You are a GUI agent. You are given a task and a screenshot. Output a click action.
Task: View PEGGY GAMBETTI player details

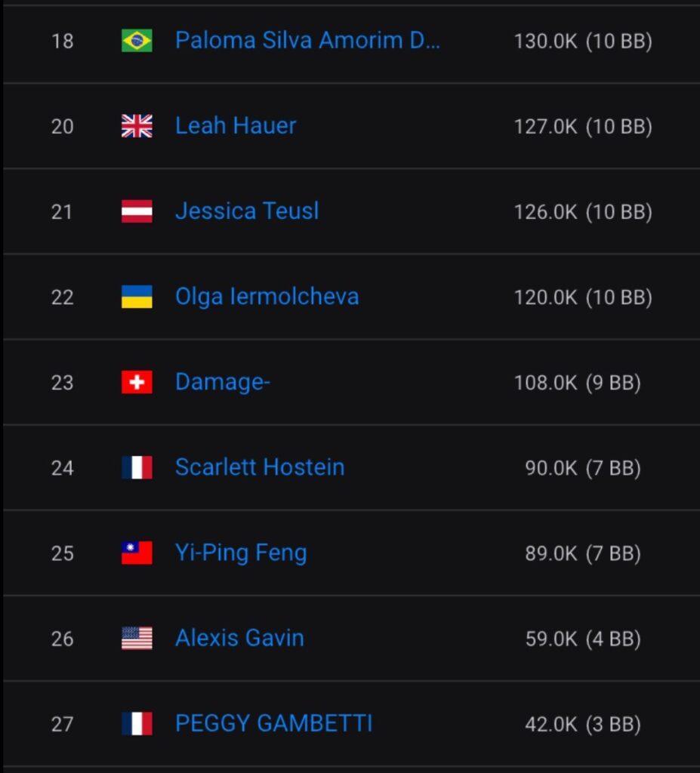[273, 724]
